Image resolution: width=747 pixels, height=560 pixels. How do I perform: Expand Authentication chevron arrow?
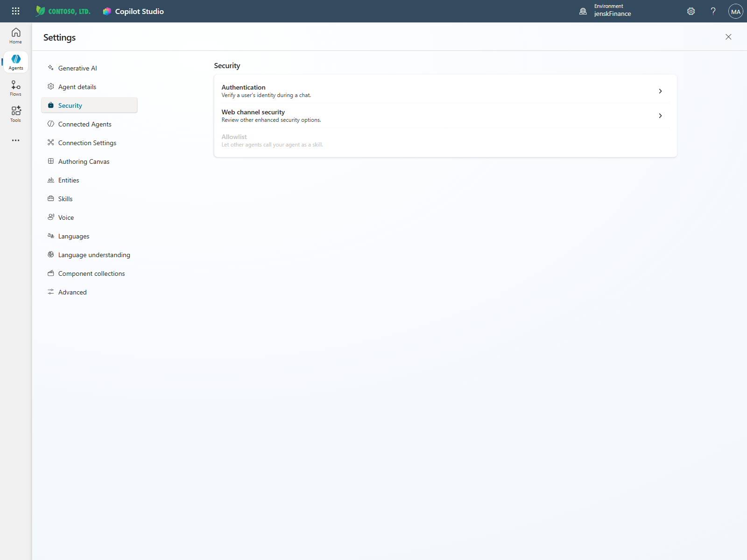[660, 91]
